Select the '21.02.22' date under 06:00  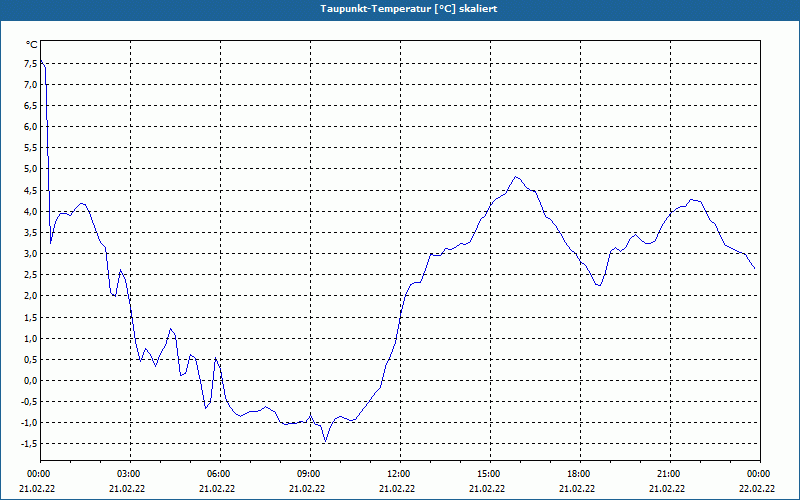217,489
